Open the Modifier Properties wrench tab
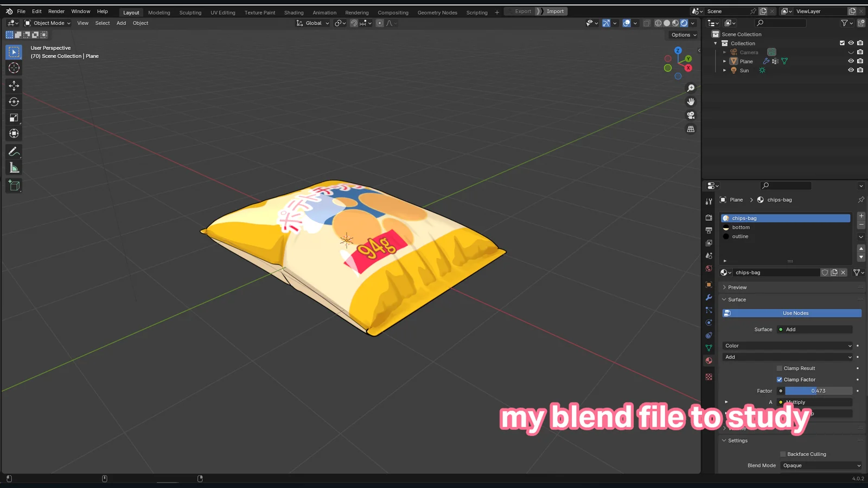Screen dimensions: 868x488 [709, 298]
